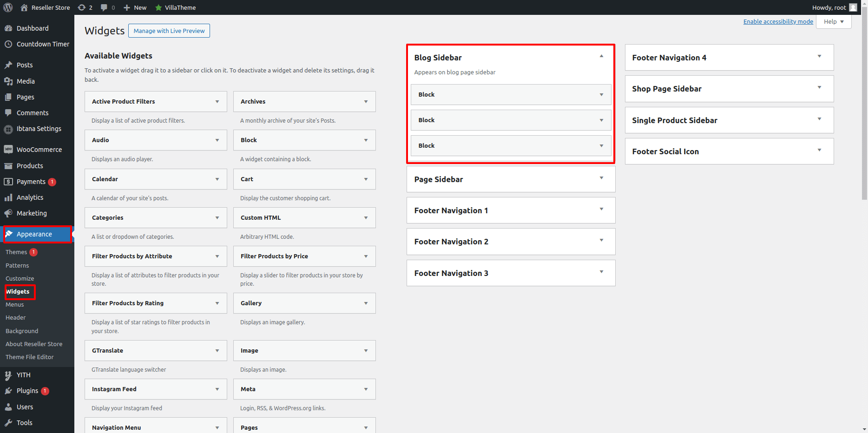
Task: Click the page vertical scrollbar
Action: point(864,107)
